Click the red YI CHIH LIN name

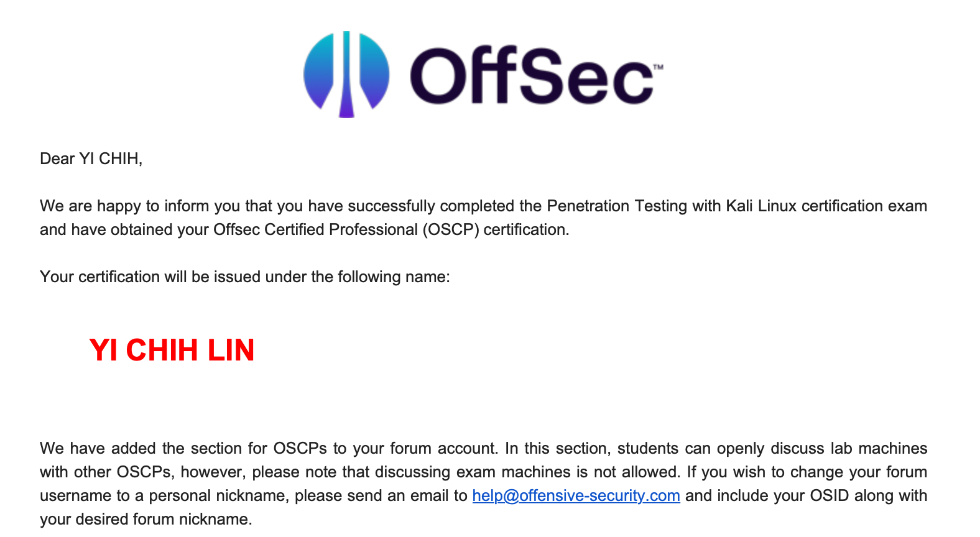(172, 350)
